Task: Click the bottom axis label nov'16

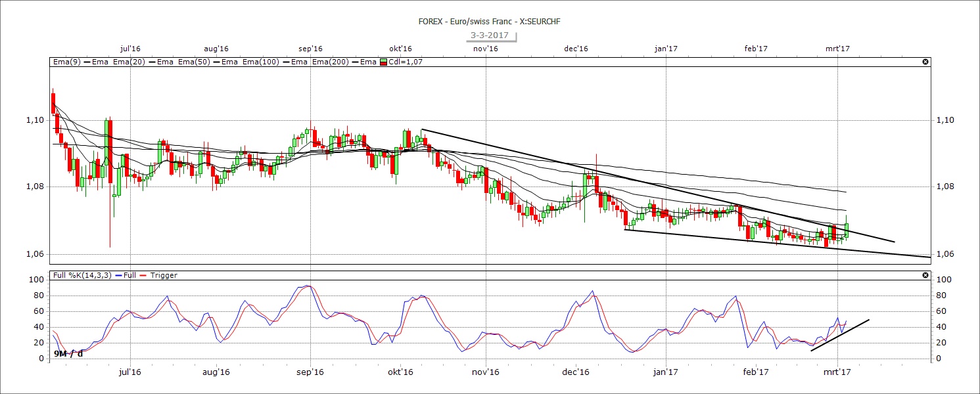Action: pos(485,372)
